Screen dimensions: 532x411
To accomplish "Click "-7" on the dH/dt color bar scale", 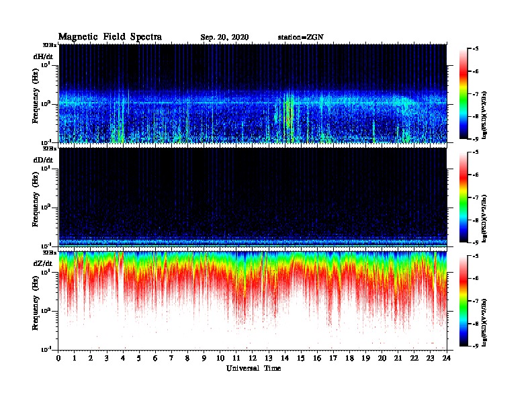I will pos(476,94).
